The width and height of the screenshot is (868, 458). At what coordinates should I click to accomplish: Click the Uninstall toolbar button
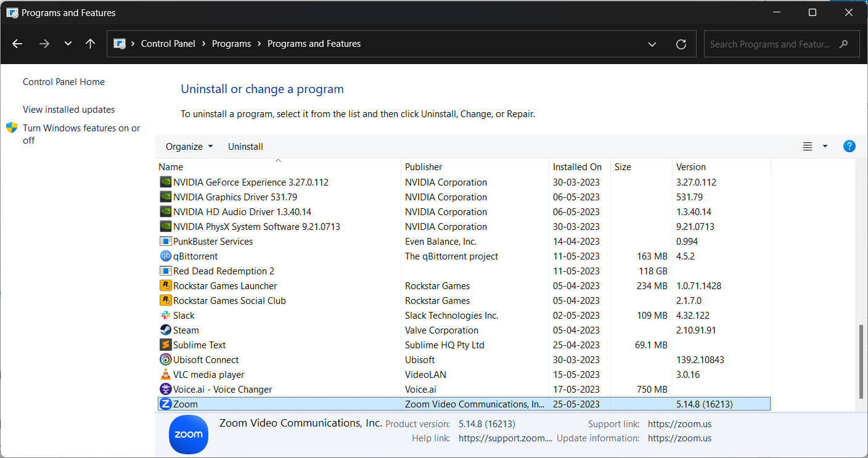[245, 147]
